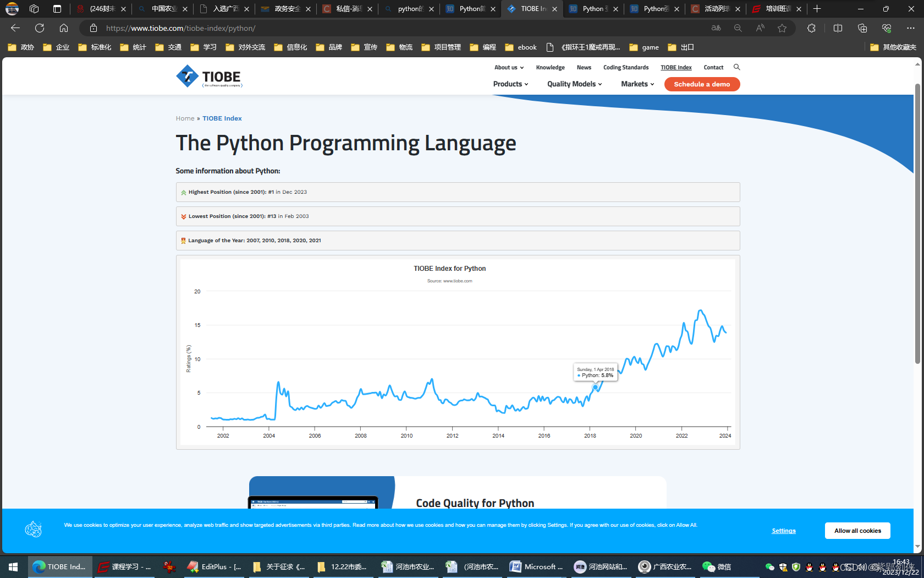The width and height of the screenshot is (924, 578).
Task: Open the 编程 bookmarks folder
Action: click(483, 47)
